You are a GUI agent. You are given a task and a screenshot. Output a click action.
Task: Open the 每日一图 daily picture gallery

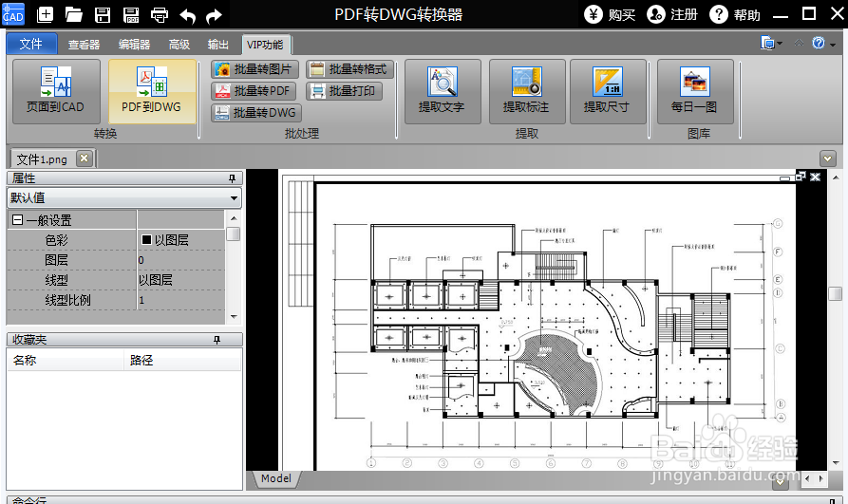coord(695,91)
